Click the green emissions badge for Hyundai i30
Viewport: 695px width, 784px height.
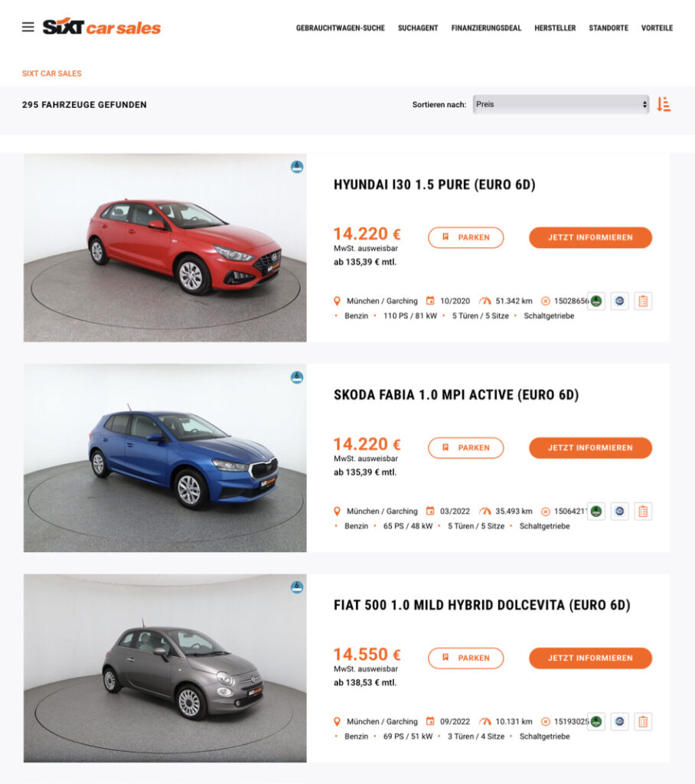pyautogui.click(x=596, y=301)
